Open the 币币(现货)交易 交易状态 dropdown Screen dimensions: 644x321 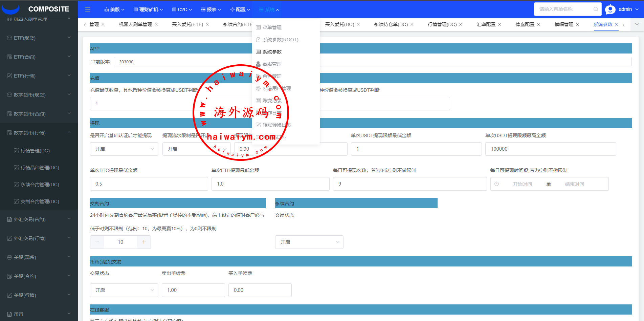tap(124, 290)
